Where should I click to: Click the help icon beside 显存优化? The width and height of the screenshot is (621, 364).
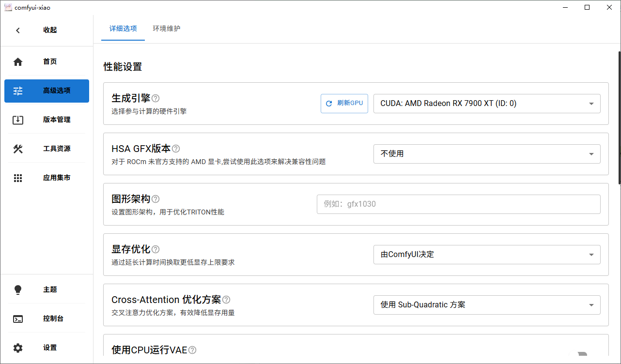tap(155, 249)
